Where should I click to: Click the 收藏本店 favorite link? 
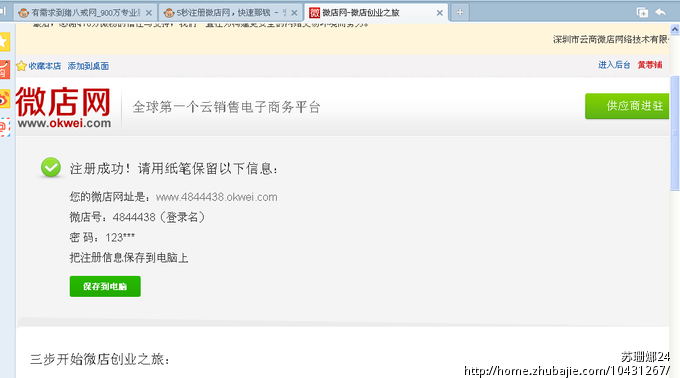point(45,66)
